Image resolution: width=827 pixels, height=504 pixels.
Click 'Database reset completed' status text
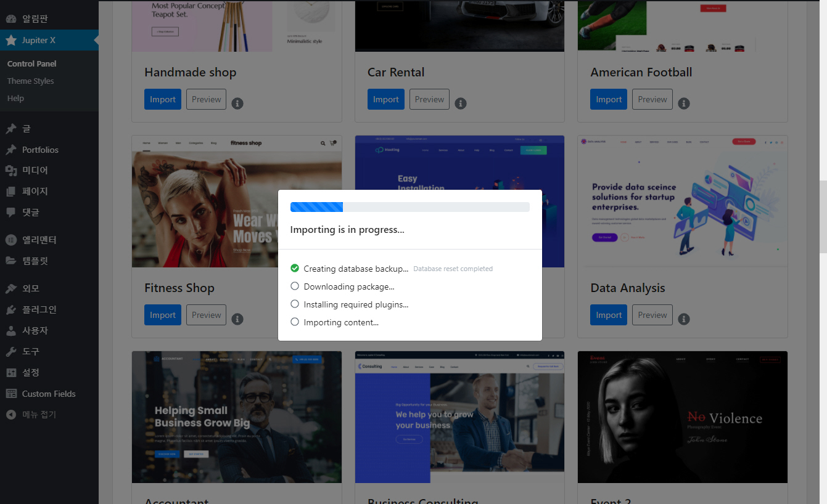pyautogui.click(x=453, y=269)
